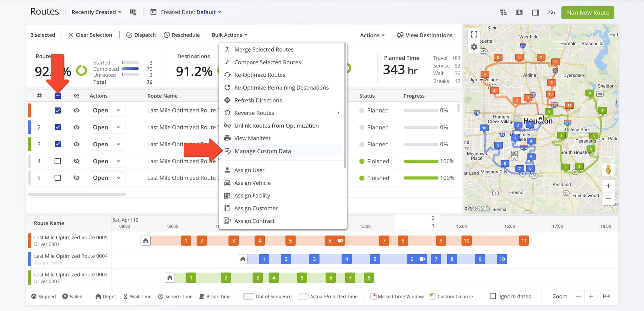The image size is (644, 311).
Task: Click the column filter settings icon
Action: (x=133, y=12)
